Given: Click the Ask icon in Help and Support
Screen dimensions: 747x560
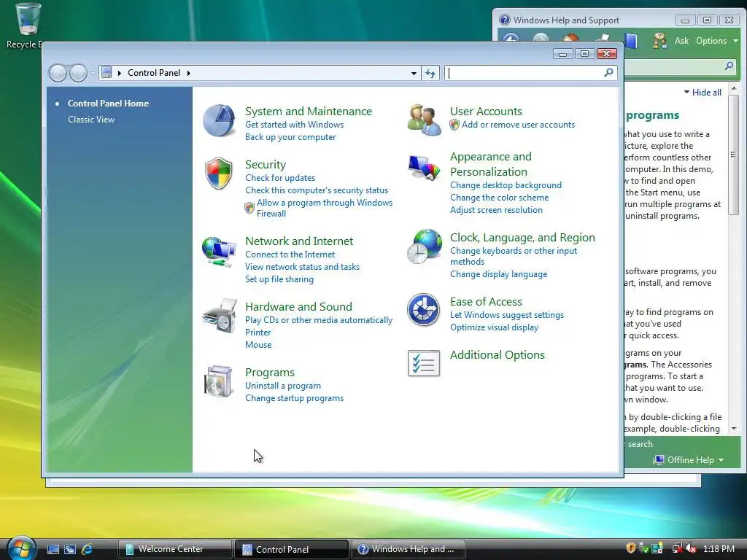Looking at the screenshot, I should click(x=659, y=41).
